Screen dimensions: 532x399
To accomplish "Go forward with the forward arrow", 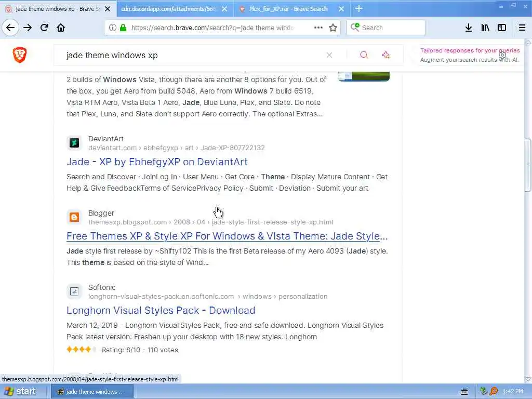I will point(28,28).
